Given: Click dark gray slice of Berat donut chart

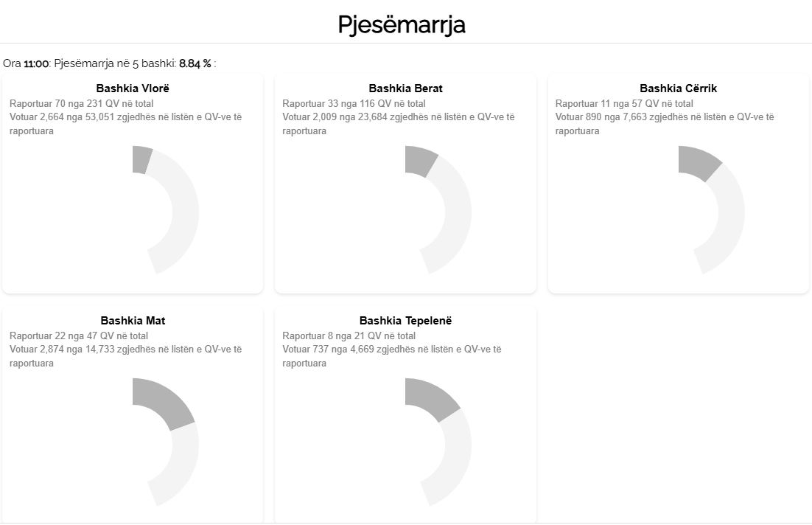Looking at the screenshot, I should pos(419,161).
